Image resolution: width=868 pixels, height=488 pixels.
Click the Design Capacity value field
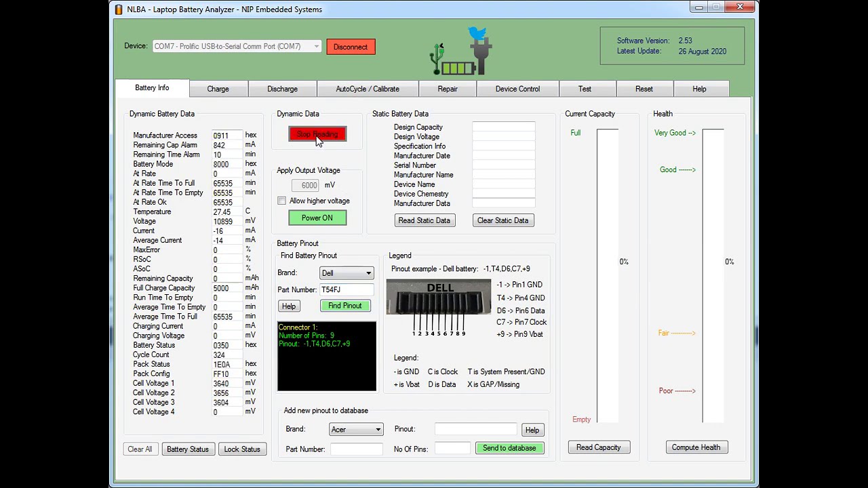504,127
